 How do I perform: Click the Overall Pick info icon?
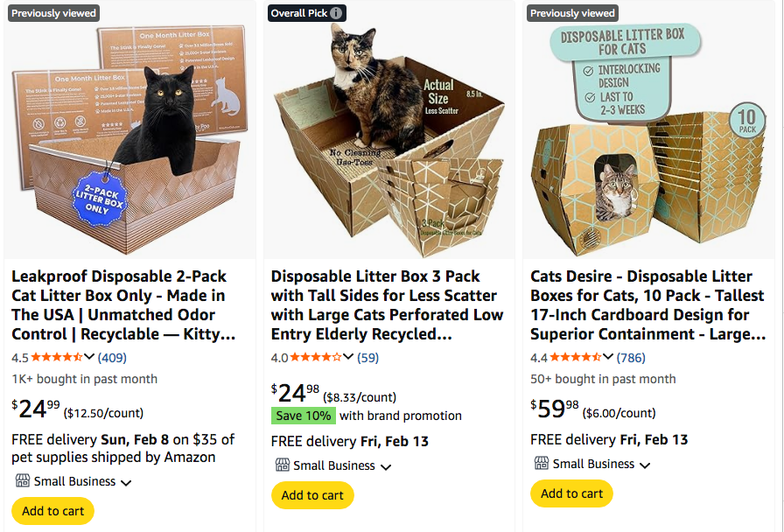pyautogui.click(x=337, y=13)
